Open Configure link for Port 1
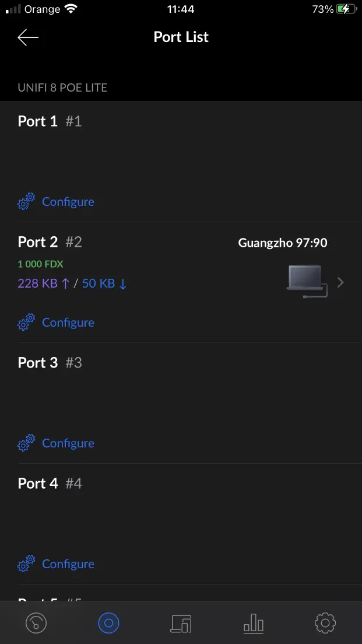The image size is (362, 644). click(x=68, y=202)
